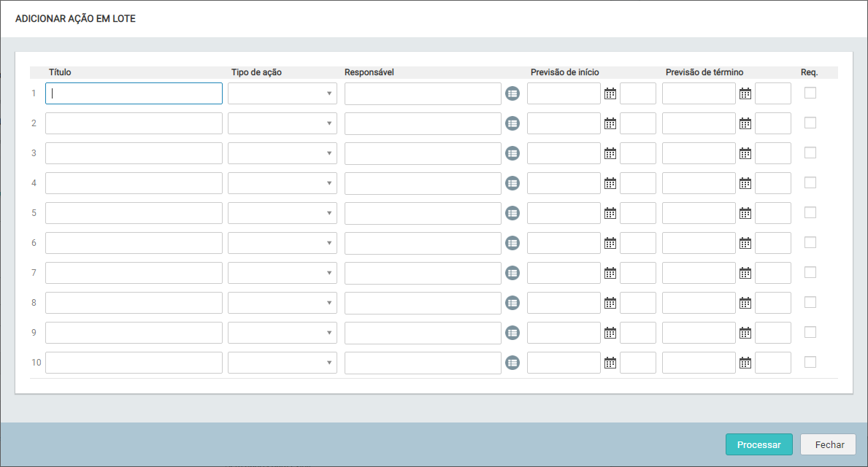
Task: Open responsible lookup list for row 5
Action: coord(512,214)
